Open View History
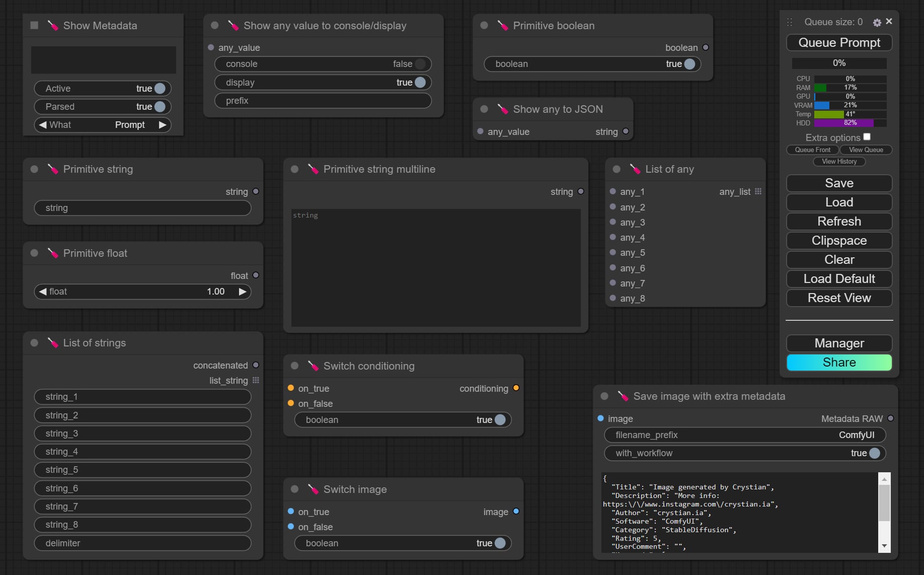The width and height of the screenshot is (924, 575). point(839,161)
